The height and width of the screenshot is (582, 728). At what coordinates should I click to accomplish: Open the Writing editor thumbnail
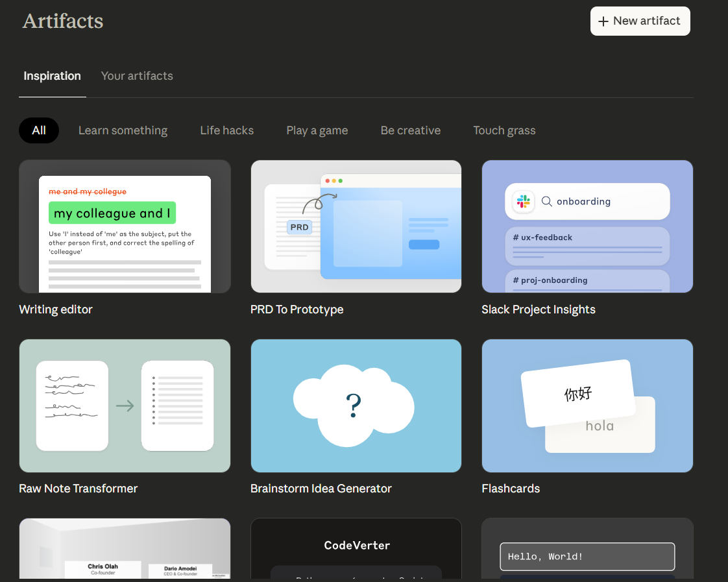coord(125,226)
